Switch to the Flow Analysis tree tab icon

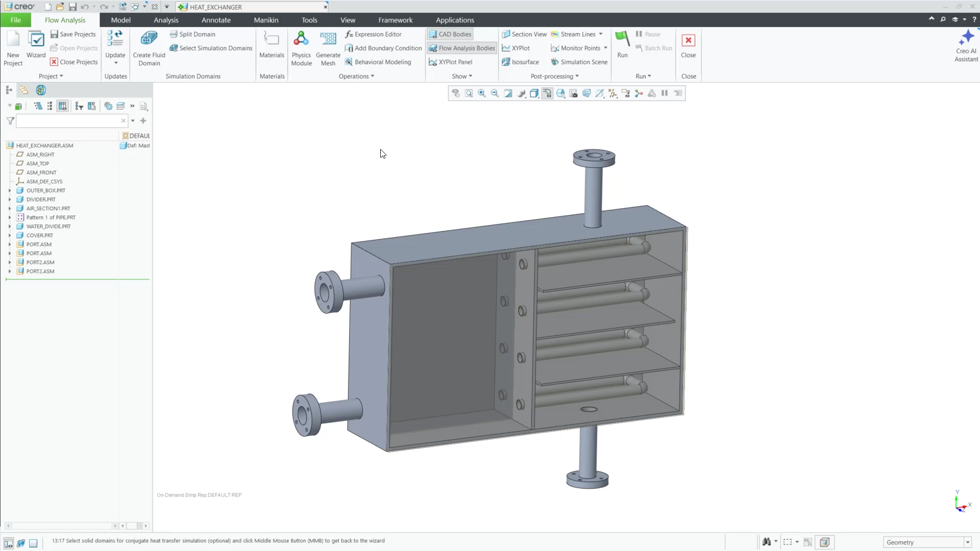(41, 90)
